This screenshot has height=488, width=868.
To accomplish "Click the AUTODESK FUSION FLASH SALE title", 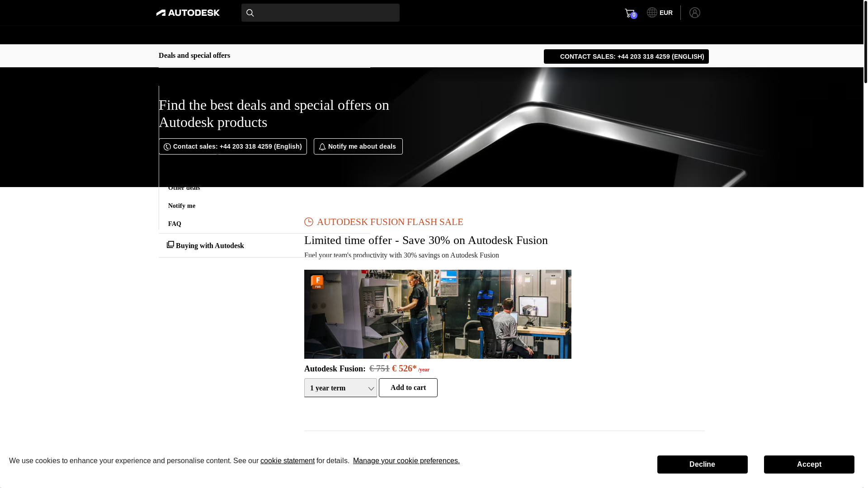I will 390,222.
